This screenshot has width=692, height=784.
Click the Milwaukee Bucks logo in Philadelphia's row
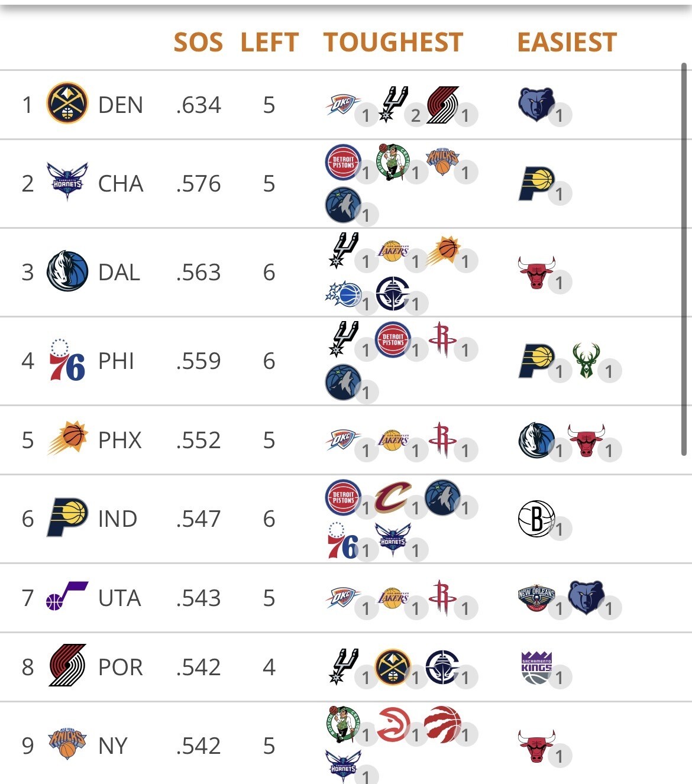click(586, 361)
